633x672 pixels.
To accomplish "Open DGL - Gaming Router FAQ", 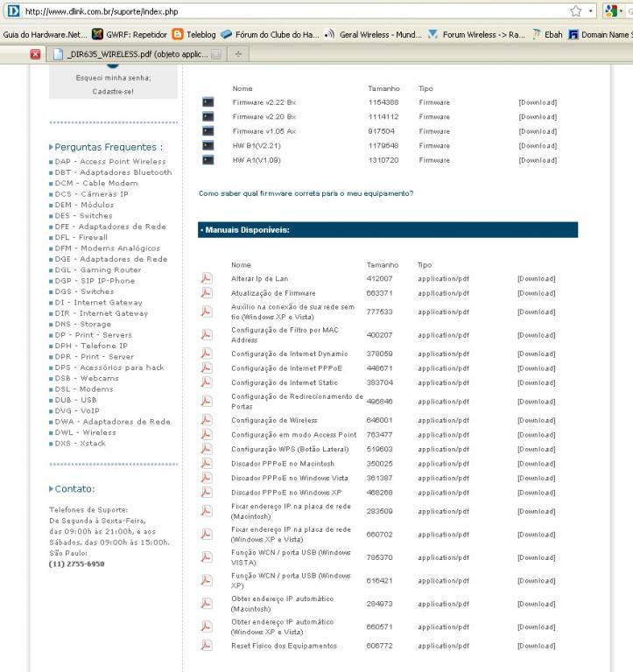I will point(98,270).
